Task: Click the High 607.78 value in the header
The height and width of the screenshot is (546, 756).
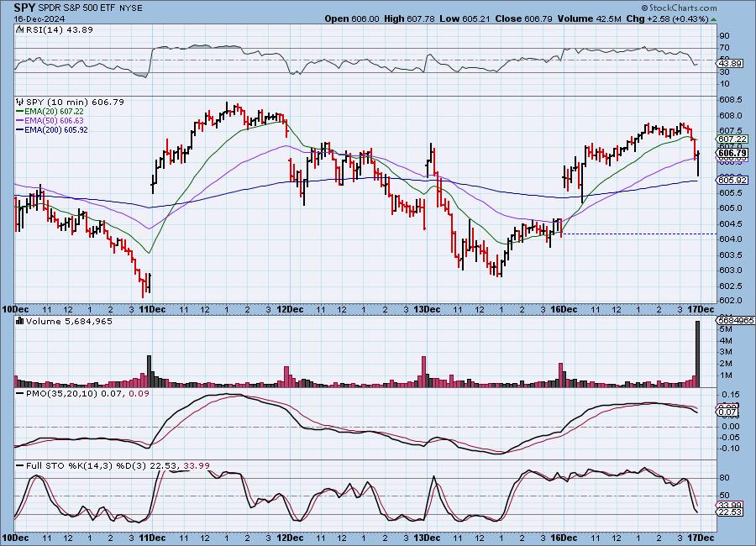Action: click(409, 18)
